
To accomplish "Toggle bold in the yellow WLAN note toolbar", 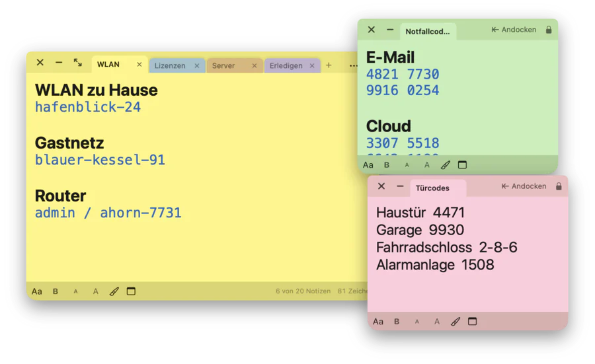I will coord(56,291).
